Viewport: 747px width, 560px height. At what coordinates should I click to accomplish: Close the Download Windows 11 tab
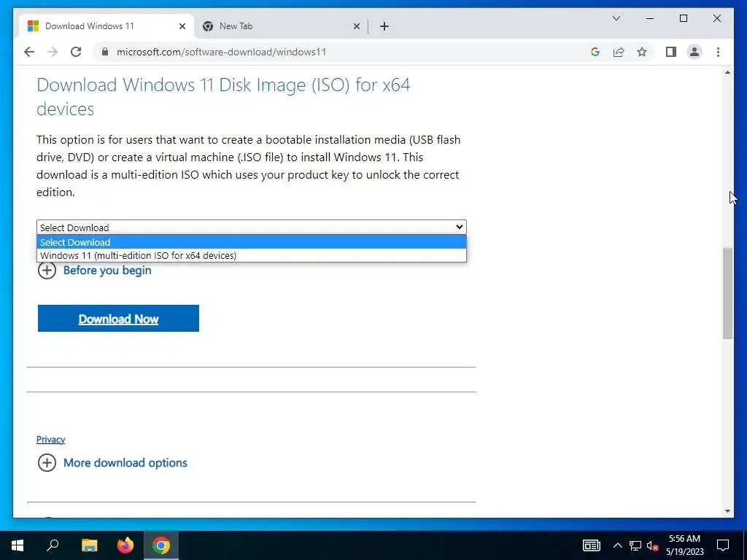coord(182,26)
